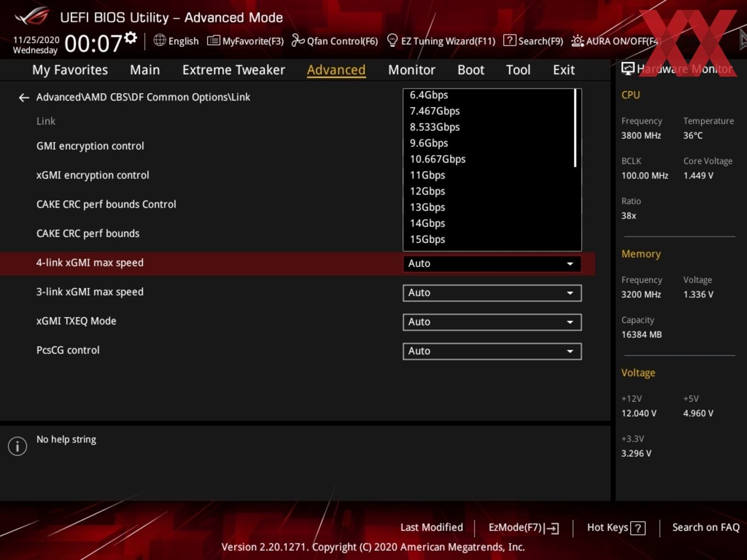This screenshot has height=560, width=747.
Task: Click the Core Voltage 1.449 V value
Action: pos(698,176)
